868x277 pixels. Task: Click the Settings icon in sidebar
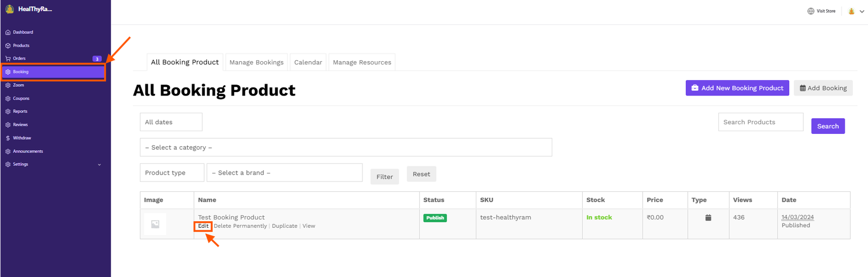[8, 164]
